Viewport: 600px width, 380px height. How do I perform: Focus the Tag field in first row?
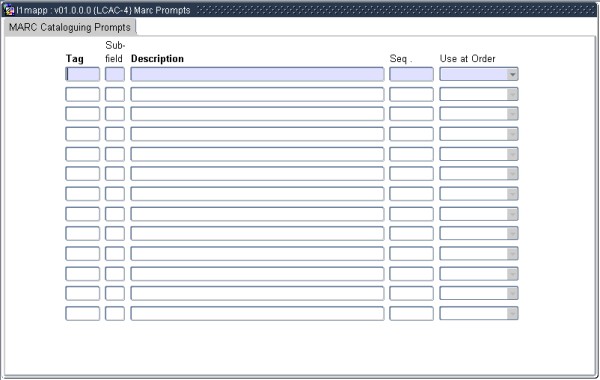pyautogui.click(x=83, y=74)
